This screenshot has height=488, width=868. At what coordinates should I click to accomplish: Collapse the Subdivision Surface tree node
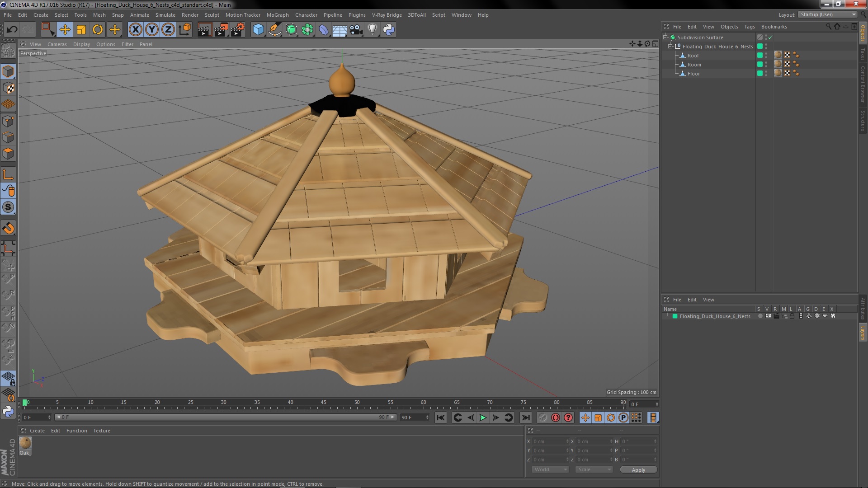(x=665, y=38)
